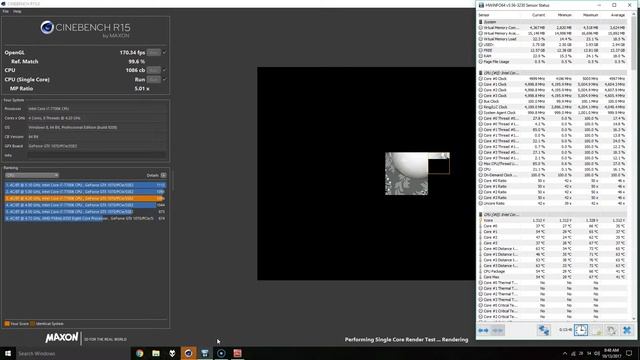Click the blue X close-sensors icon in HWiNFO toolbar
Image resolution: width=640 pixels, height=360 pixels.
(627, 330)
